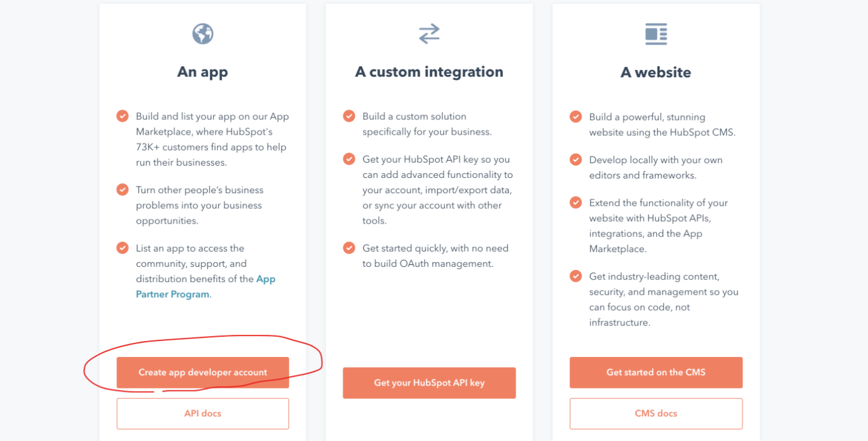The height and width of the screenshot is (441, 868).
Task: Click the checkmark next to "Get started quickly"
Action: [349, 248]
